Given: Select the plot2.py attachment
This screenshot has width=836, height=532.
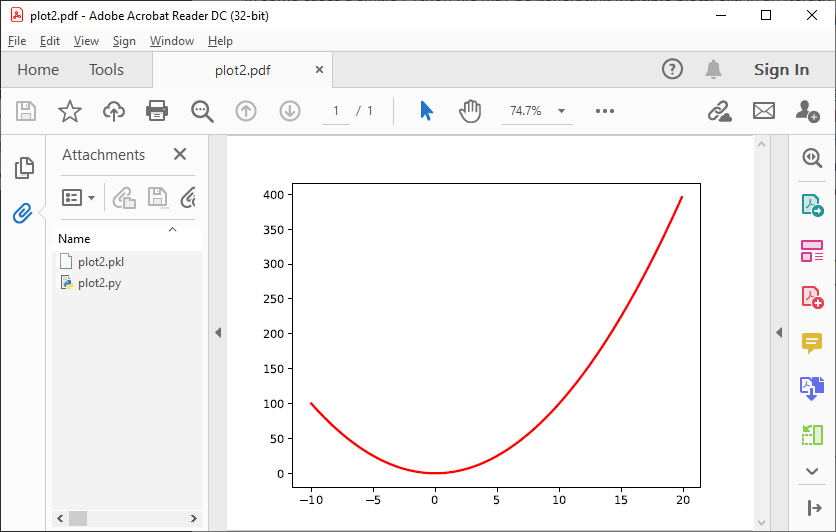Looking at the screenshot, I should (x=99, y=283).
